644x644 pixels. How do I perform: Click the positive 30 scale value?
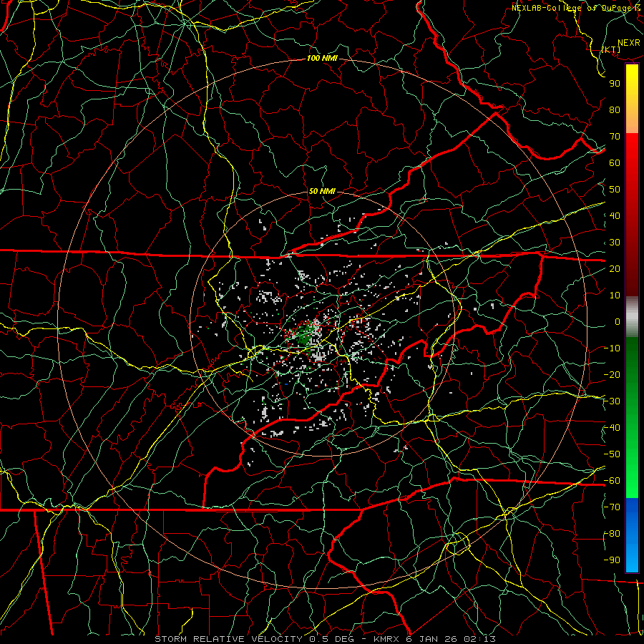[615, 243]
